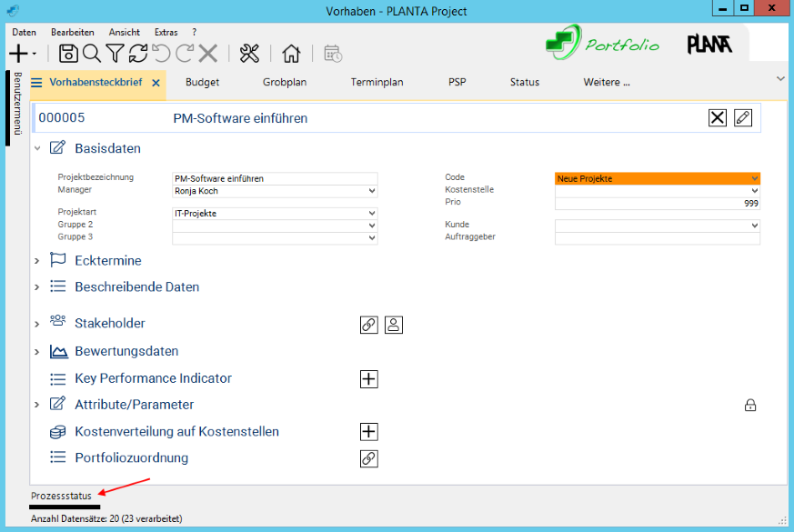Open the Extras menu
This screenshot has height=532, width=794.
coord(166,32)
